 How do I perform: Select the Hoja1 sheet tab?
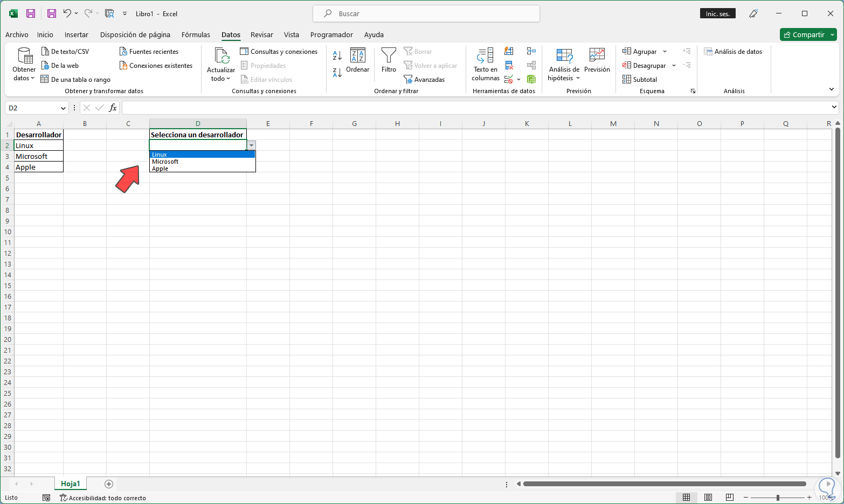point(71,484)
